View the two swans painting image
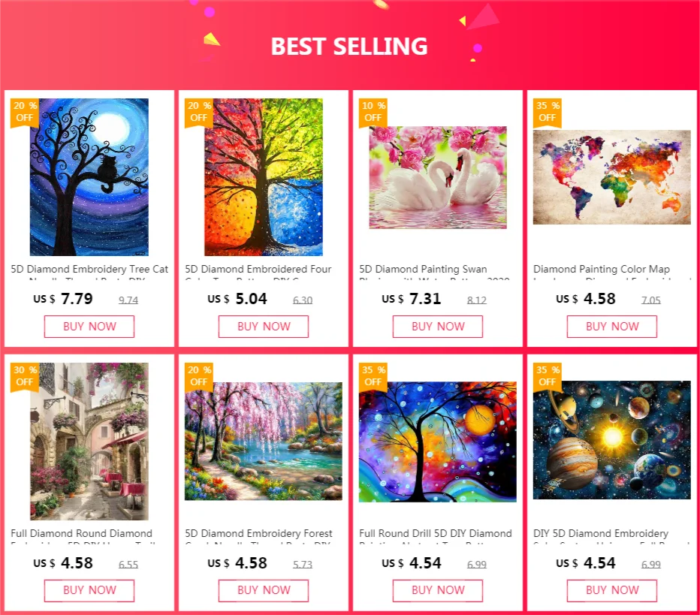 tap(438, 177)
